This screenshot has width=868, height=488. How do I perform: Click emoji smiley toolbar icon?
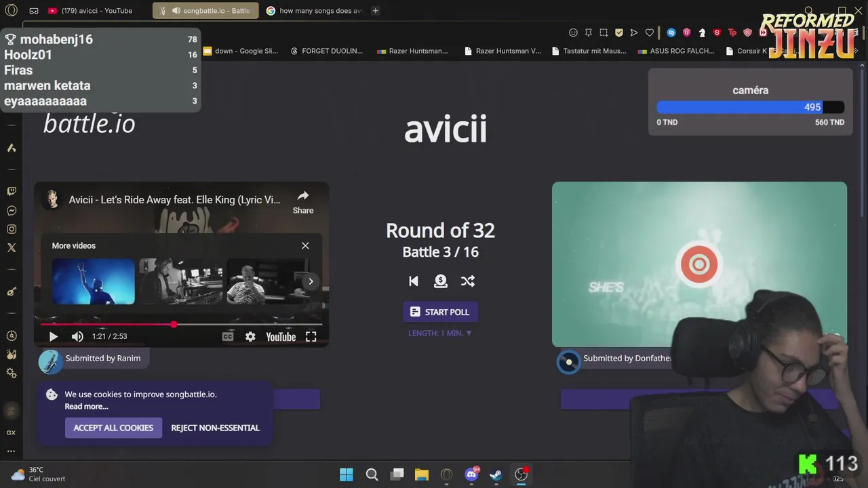573,33
